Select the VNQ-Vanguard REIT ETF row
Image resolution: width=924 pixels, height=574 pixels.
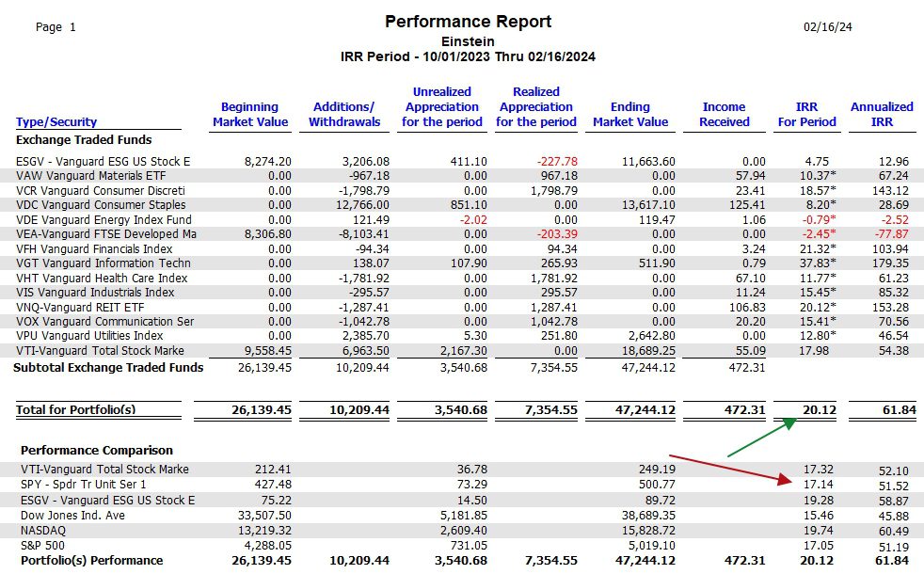coord(462,307)
